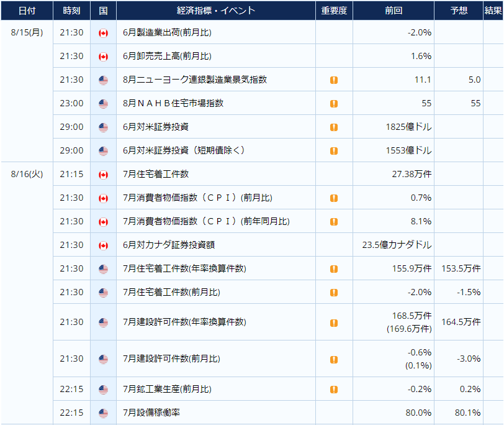504x425 pixels.
Task: Click the Canada flag in the 21:15 7月住宅着工件数 row
Action: coord(103,175)
